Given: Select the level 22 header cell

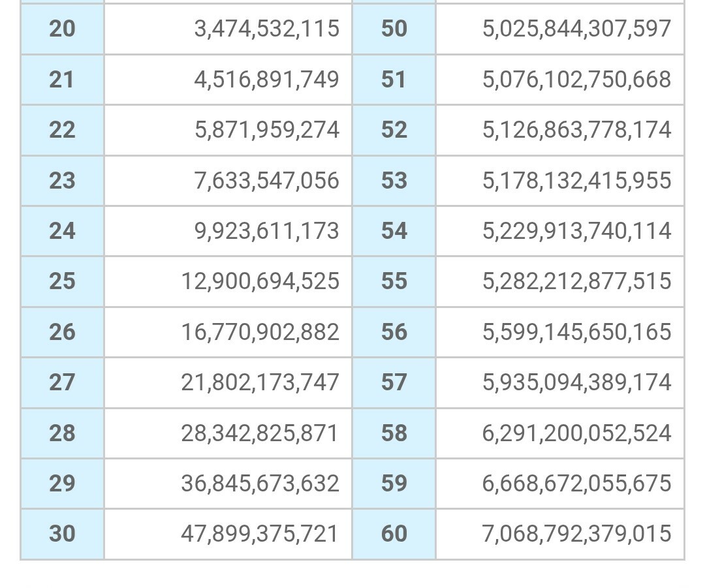Looking at the screenshot, I should point(62,131).
